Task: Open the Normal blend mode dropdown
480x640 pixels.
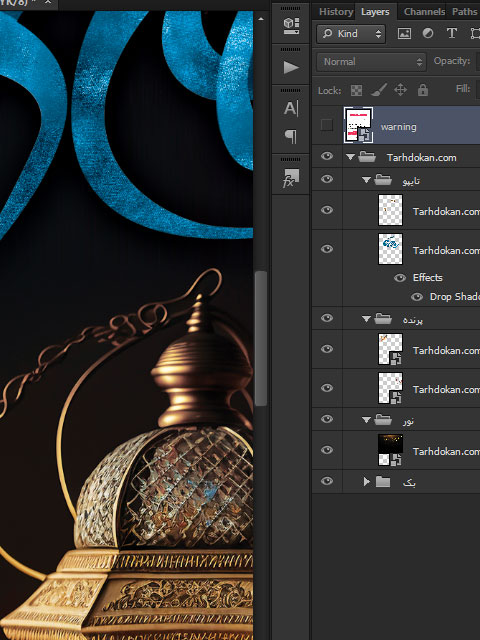Action: coord(371,62)
